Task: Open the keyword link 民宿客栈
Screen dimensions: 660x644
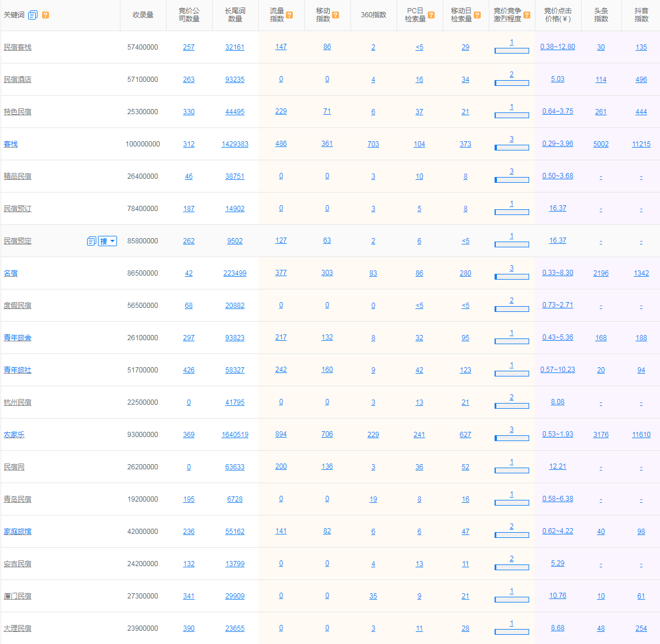Action: pos(18,47)
